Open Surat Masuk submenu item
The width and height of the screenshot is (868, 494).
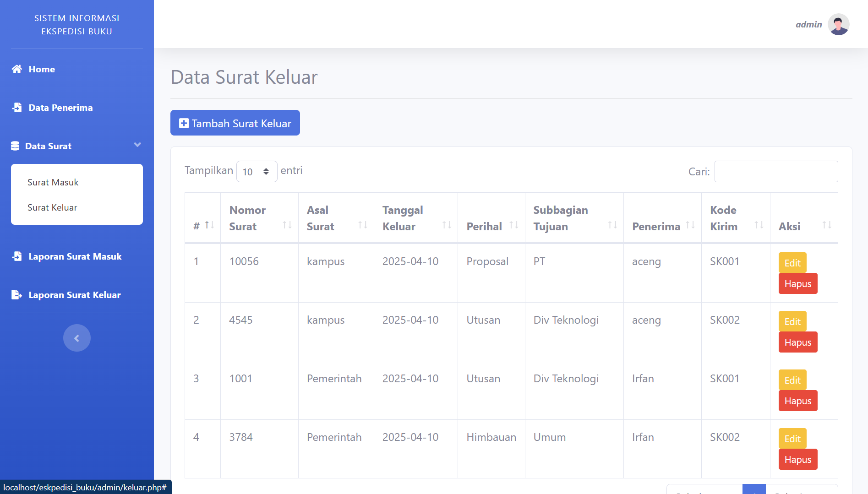point(53,182)
